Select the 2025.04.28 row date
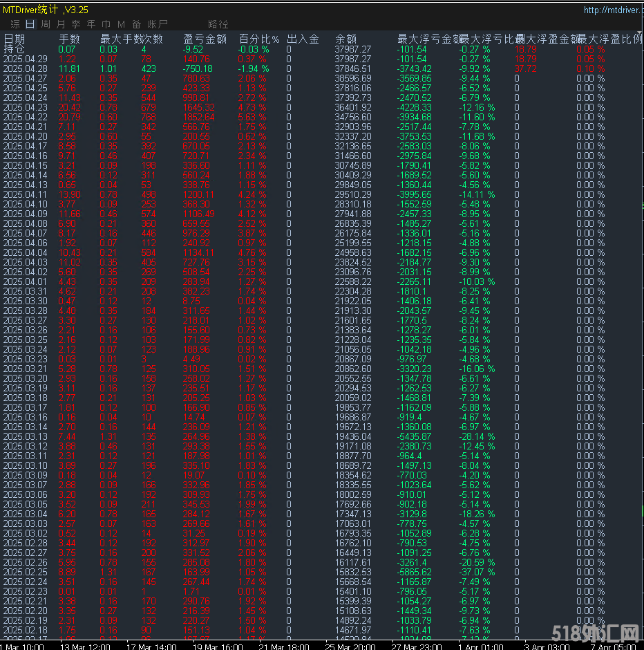 (x=25, y=69)
